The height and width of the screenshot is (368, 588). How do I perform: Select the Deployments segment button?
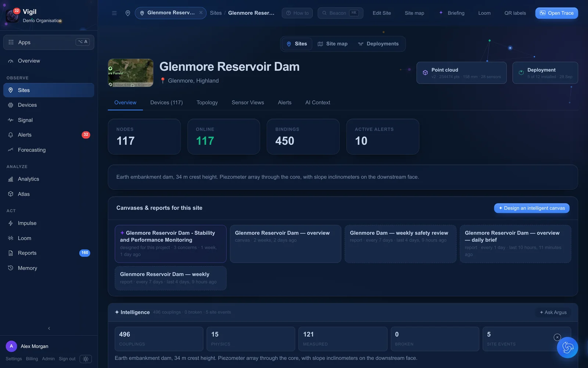378,44
